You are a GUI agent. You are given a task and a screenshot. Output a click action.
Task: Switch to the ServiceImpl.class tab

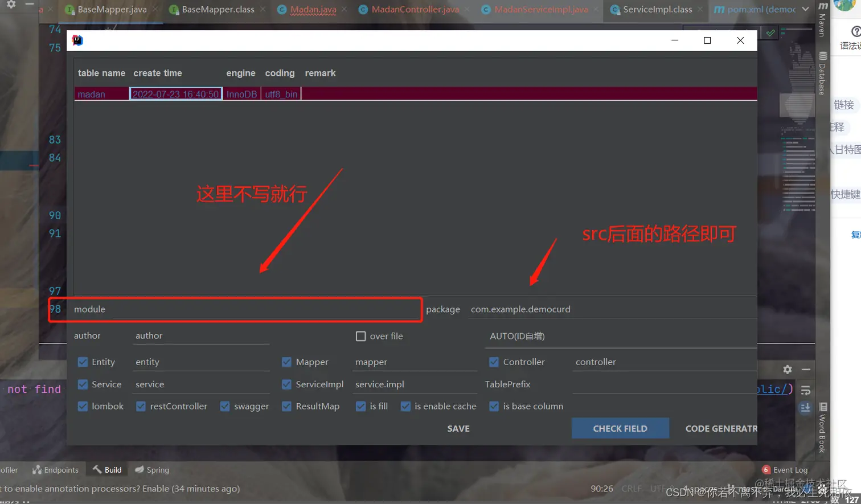657,9
